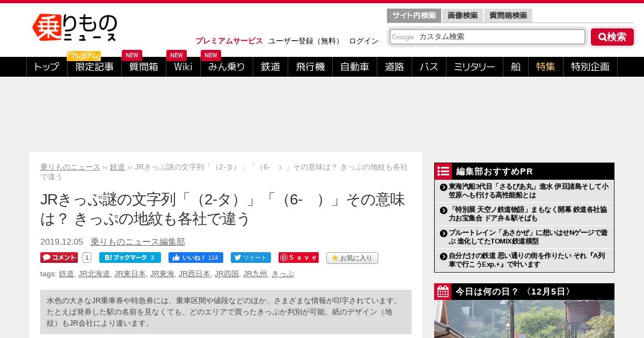Click the ログイン link
The width and height of the screenshot is (644, 338).
pyautogui.click(x=364, y=41)
